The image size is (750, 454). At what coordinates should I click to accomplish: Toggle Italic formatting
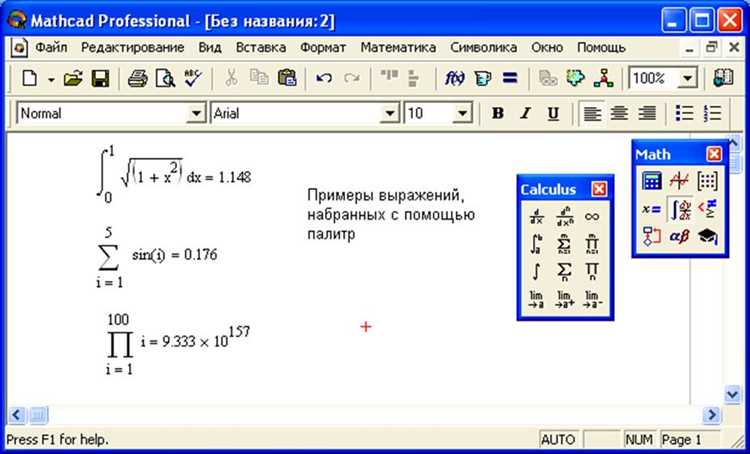[x=526, y=113]
